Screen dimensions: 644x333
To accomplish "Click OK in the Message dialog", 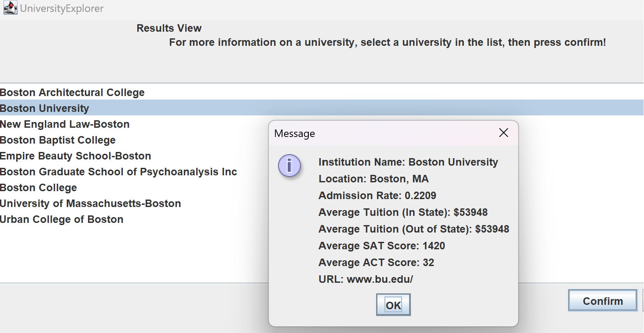I will (393, 305).
